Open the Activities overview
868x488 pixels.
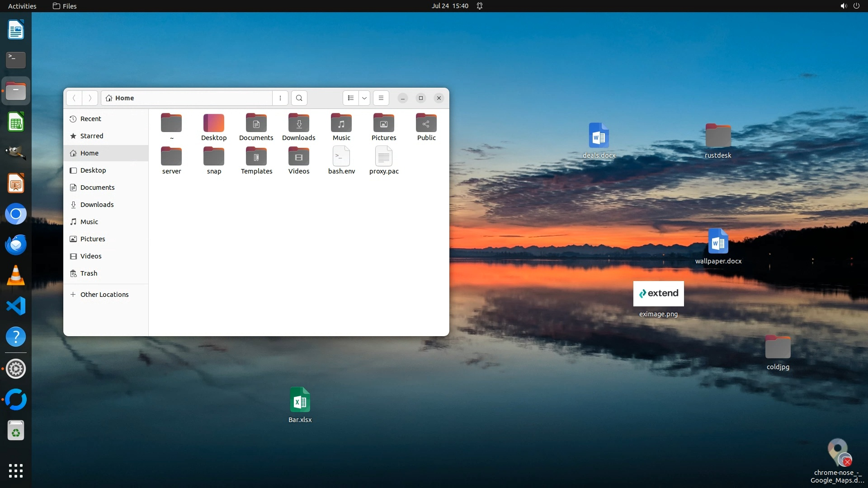pyautogui.click(x=22, y=6)
